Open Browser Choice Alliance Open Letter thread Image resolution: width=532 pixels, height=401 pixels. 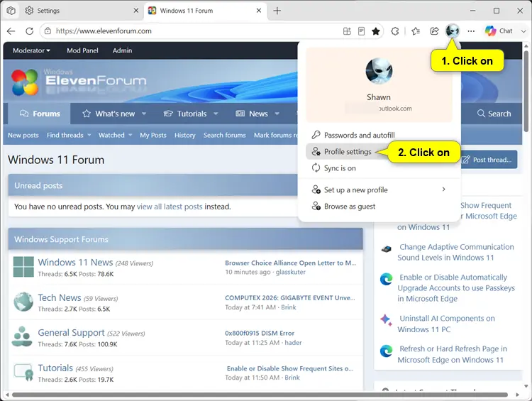290,263
